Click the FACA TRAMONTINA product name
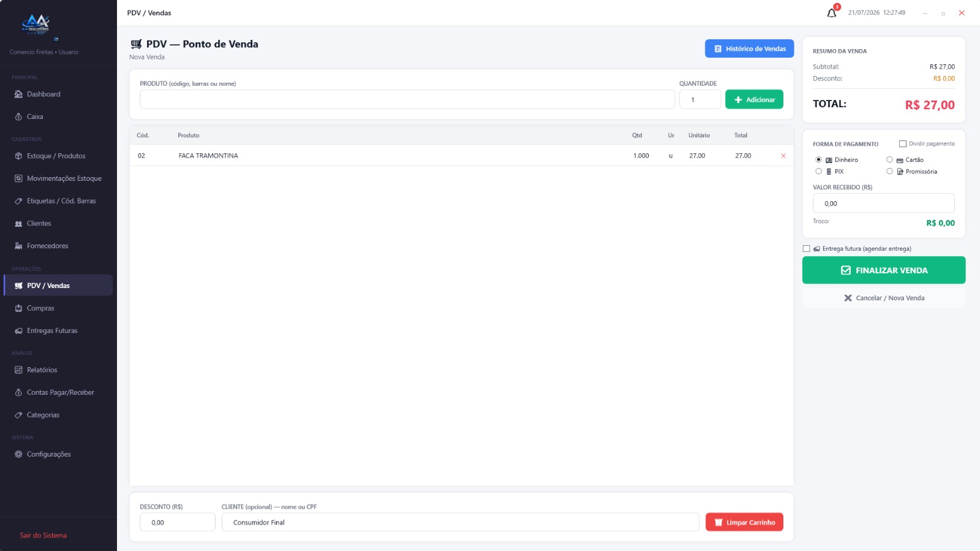Image resolution: width=980 pixels, height=551 pixels. tap(208, 156)
